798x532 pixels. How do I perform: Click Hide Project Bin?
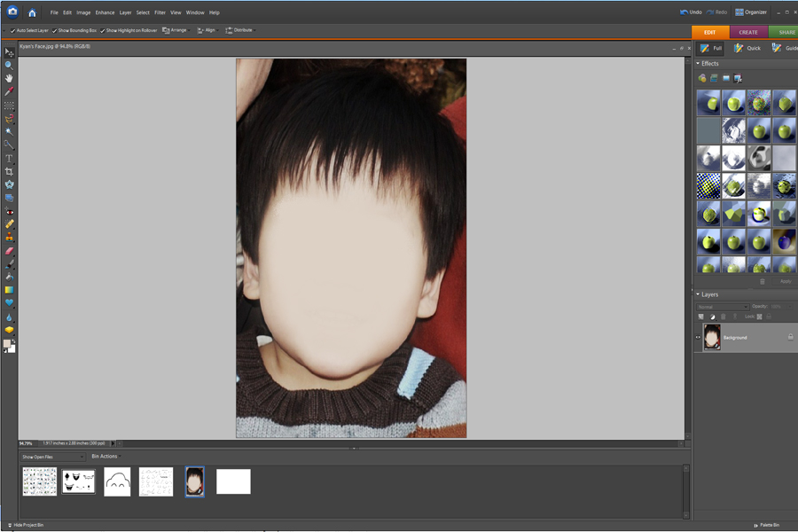pyautogui.click(x=25, y=525)
